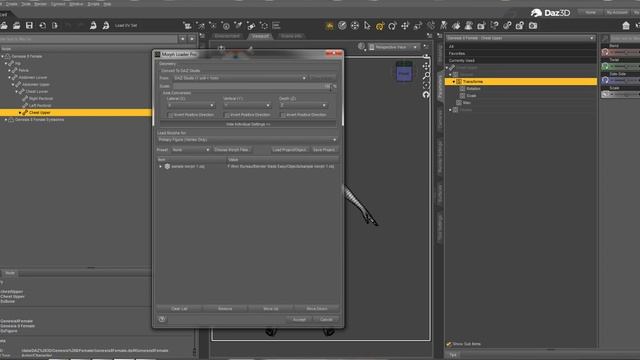Select the Translate tool four-arrow icon
The height and width of the screenshot is (360, 640).
pyautogui.click(x=405, y=26)
